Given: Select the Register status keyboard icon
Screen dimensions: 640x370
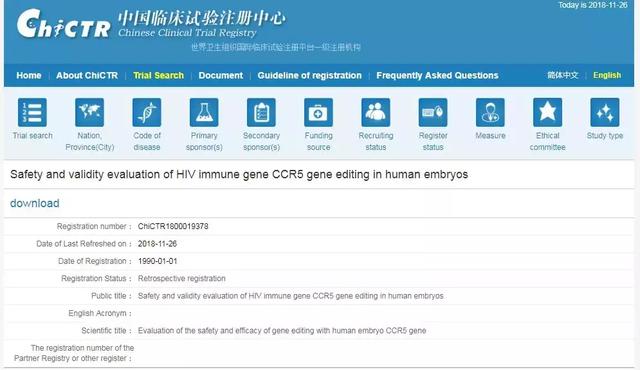Looking at the screenshot, I should 433,112.
